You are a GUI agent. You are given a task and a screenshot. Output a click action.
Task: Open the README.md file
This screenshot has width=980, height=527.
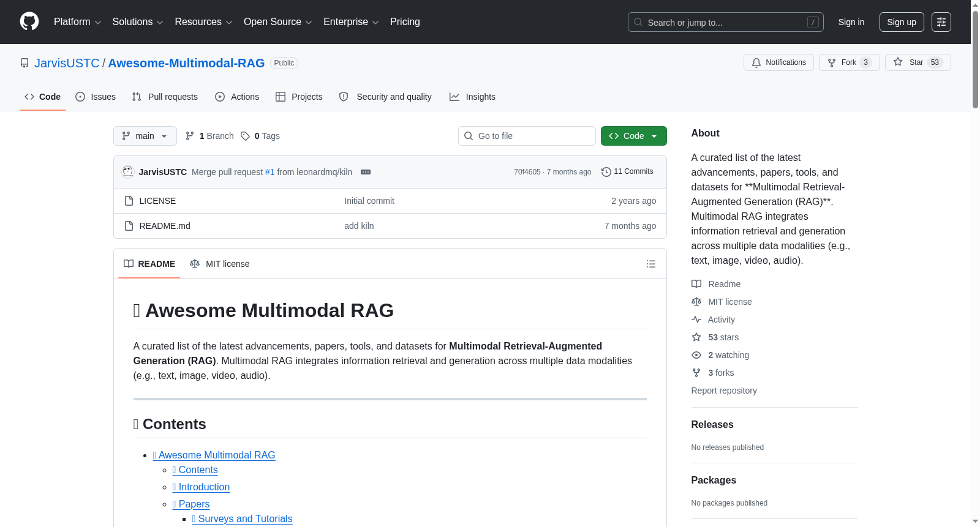[x=165, y=226]
